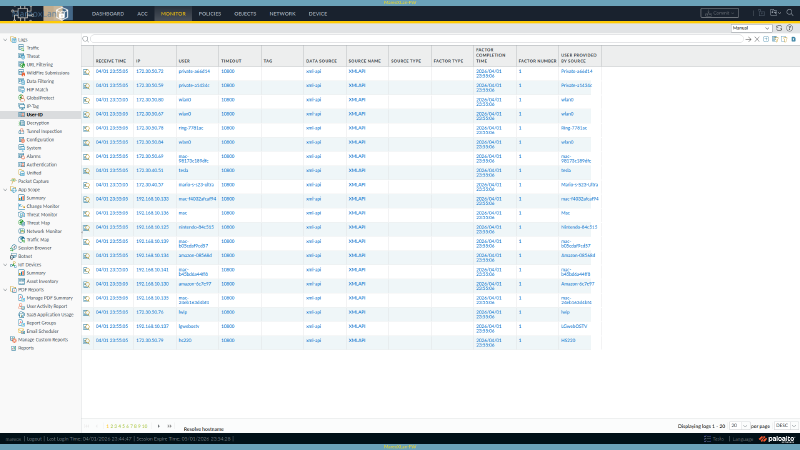The height and width of the screenshot is (450, 800).
Task: Click the help question mark icon
Action: (x=789, y=28)
